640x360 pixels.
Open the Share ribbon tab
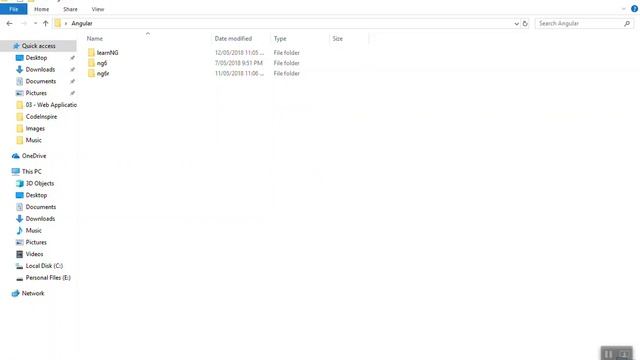(x=70, y=9)
